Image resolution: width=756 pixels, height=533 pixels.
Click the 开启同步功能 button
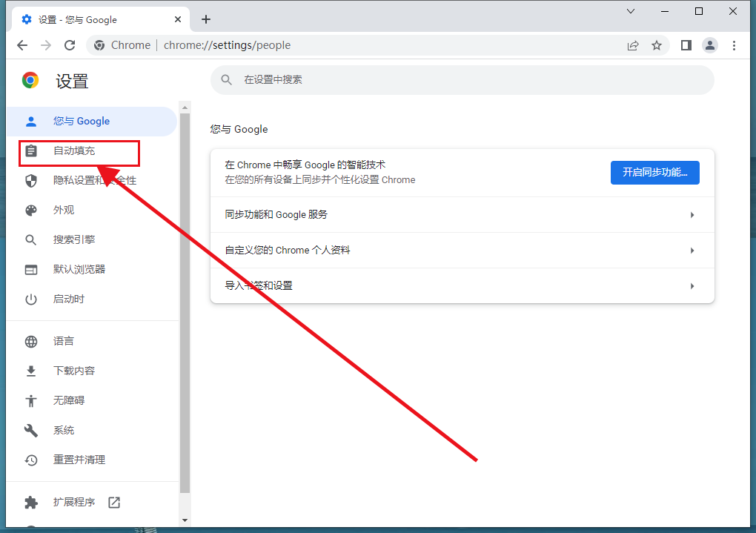[654, 173]
